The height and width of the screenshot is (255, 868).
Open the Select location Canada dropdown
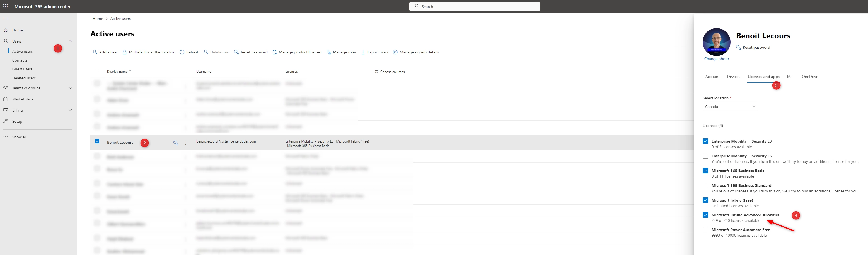click(730, 106)
